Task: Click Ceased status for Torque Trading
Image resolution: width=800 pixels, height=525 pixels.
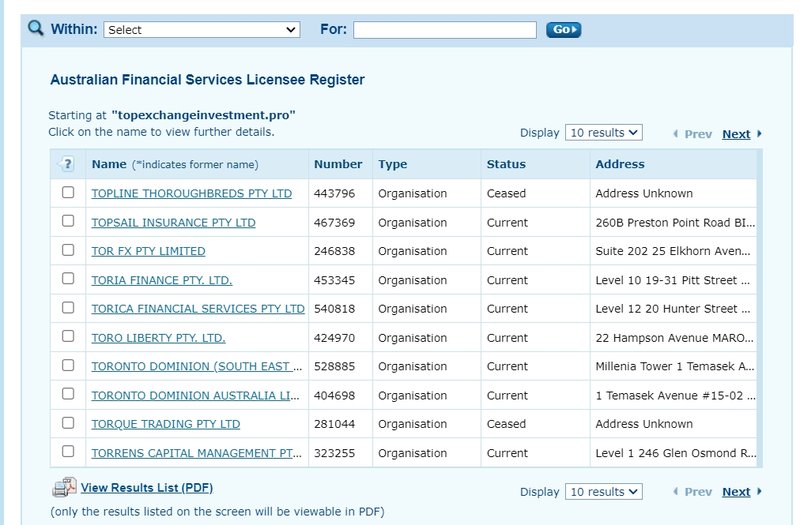Action: tap(506, 424)
